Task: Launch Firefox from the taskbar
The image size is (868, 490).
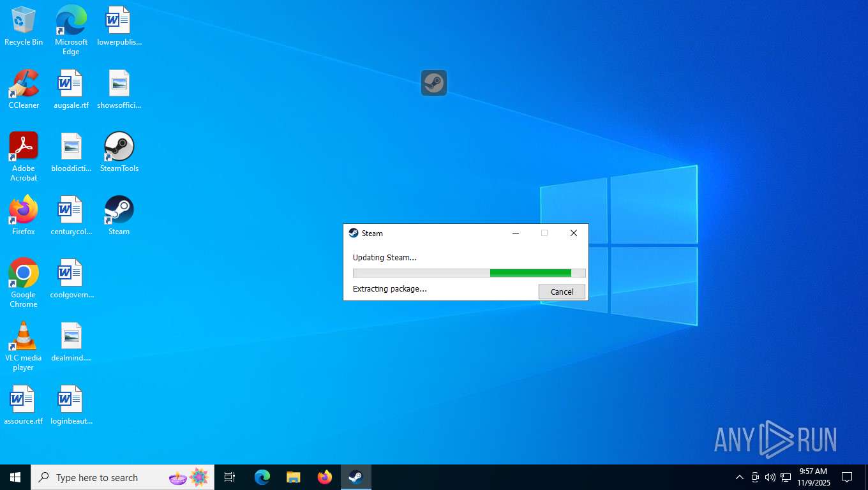Action: coord(325,477)
